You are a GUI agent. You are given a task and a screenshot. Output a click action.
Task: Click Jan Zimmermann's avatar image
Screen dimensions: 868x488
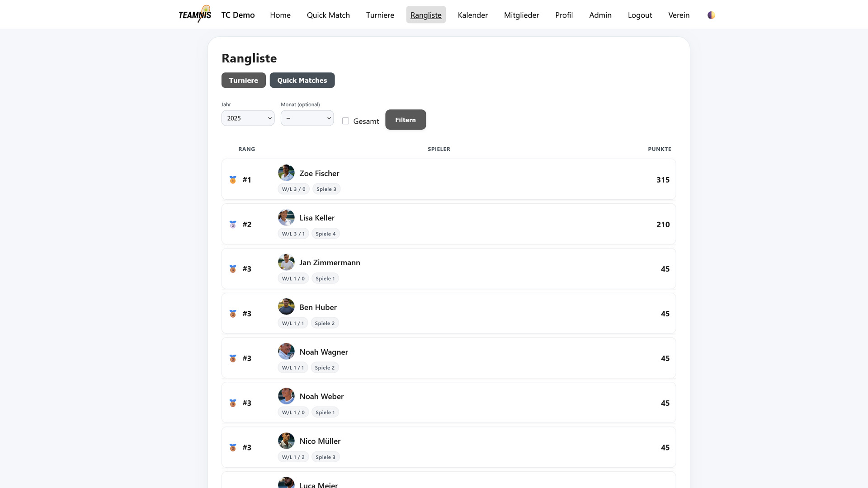286,262
